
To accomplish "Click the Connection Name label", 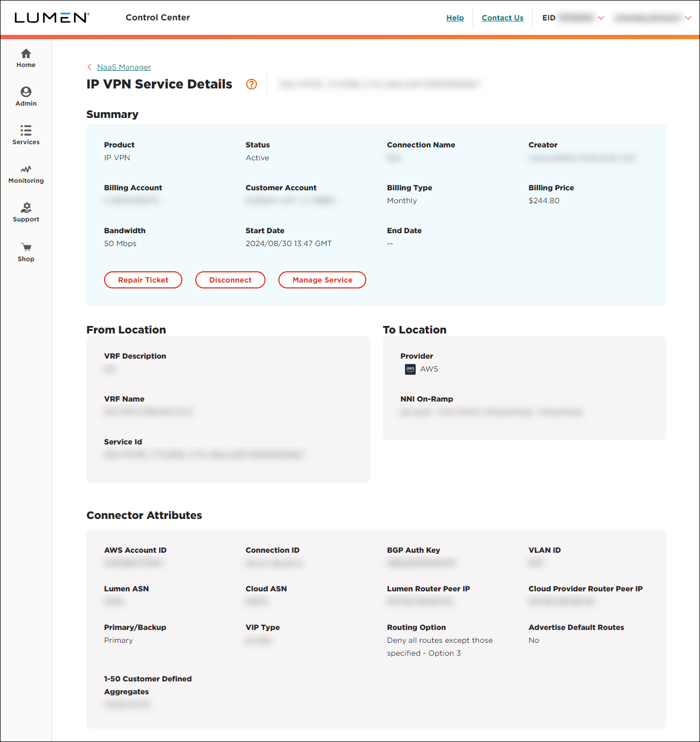I will click(x=421, y=145).
